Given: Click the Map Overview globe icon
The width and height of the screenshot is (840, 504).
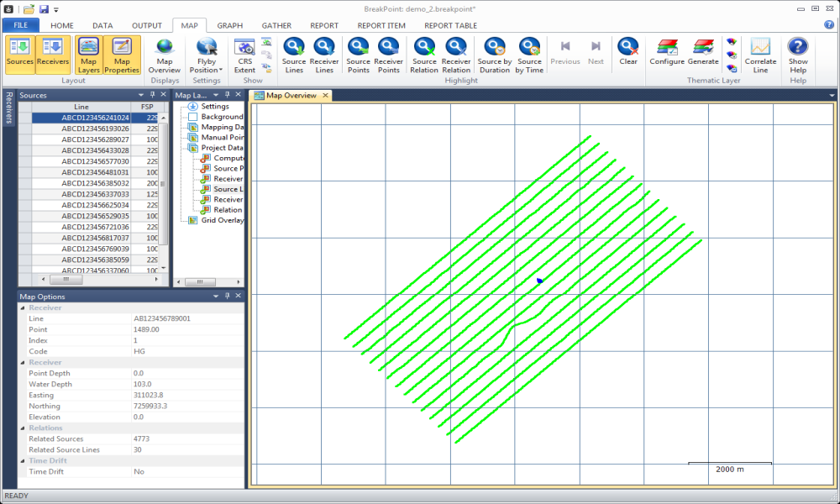Looking at the screenshot, I should point(165,47).
